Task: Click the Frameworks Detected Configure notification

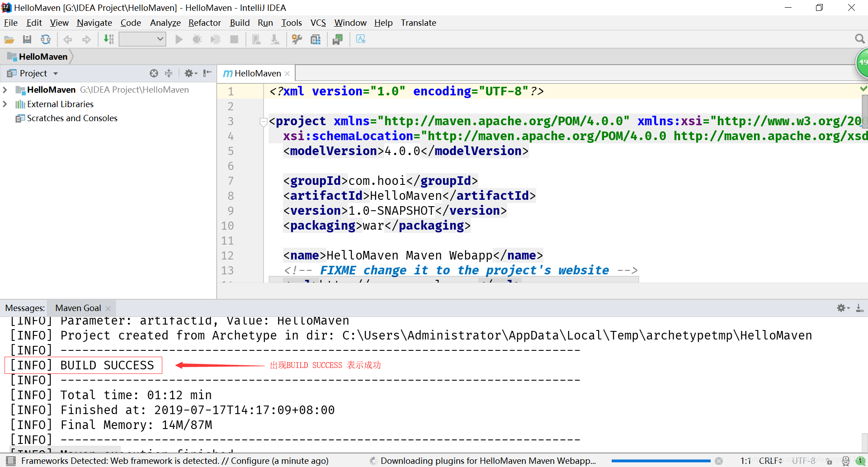Action: coord(175,461)
